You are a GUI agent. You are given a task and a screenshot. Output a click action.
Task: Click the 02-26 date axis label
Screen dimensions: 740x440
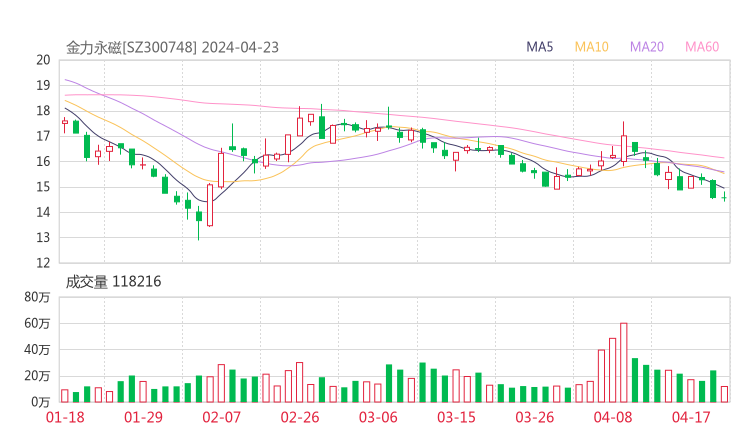300,417
